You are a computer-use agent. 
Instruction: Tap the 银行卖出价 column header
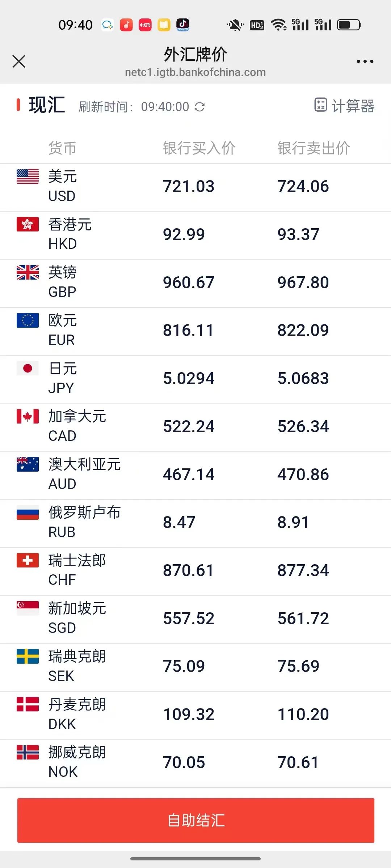[314, 148]
